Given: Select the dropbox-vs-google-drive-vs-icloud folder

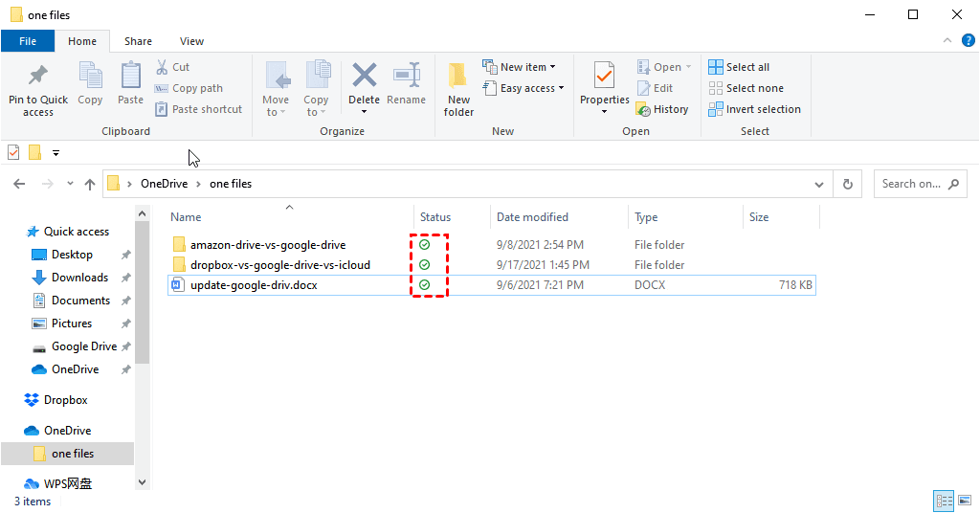Looking at the screenshot, I should tap(280, 265).
